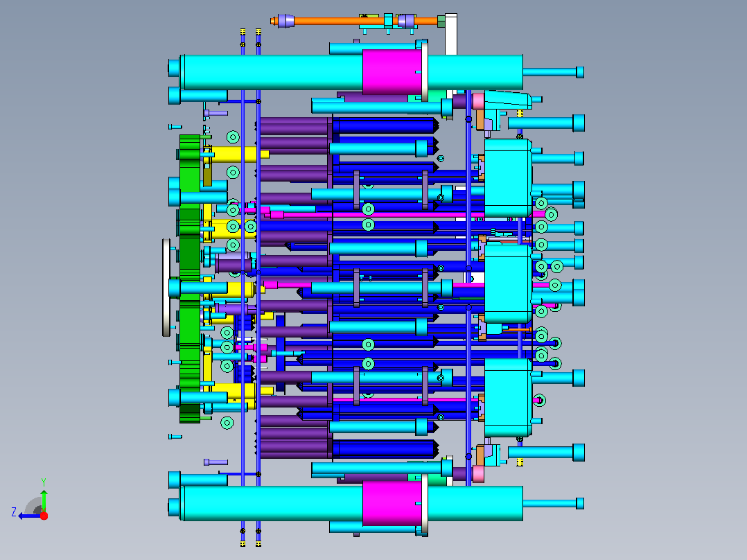Click the blue Z axis arrow of the triad
The height and width of the screenshot is (560, 747).
28,516
